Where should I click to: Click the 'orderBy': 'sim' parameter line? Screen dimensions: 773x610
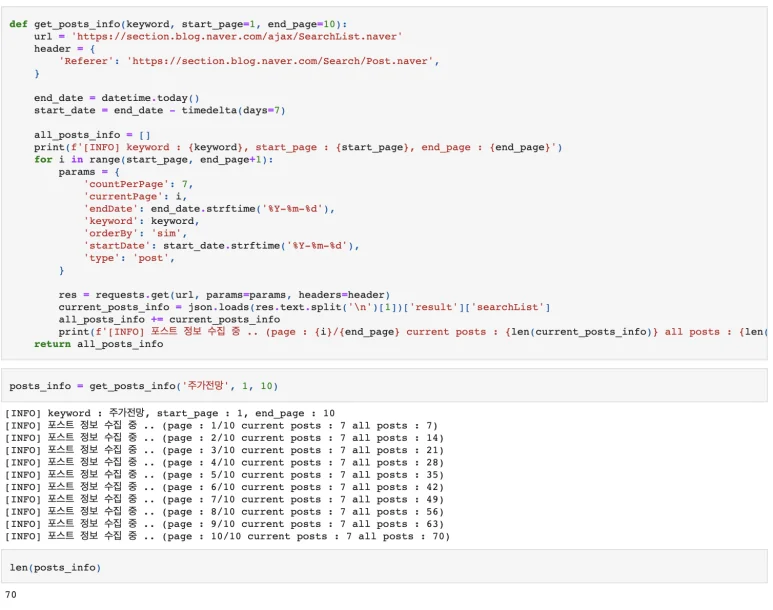132,233
